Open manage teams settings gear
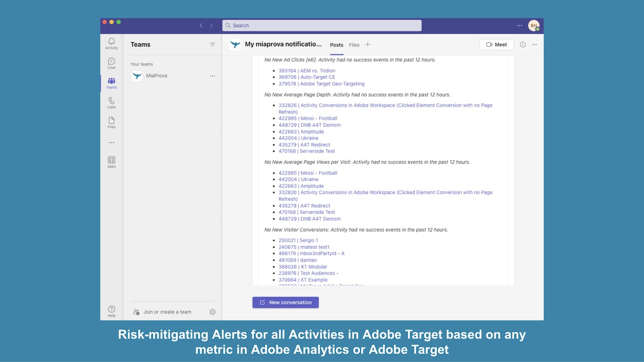 pyautogui.click(x=213, y=312)
